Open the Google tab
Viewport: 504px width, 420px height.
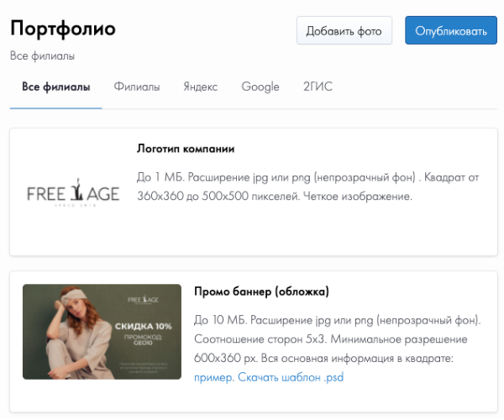260,87
